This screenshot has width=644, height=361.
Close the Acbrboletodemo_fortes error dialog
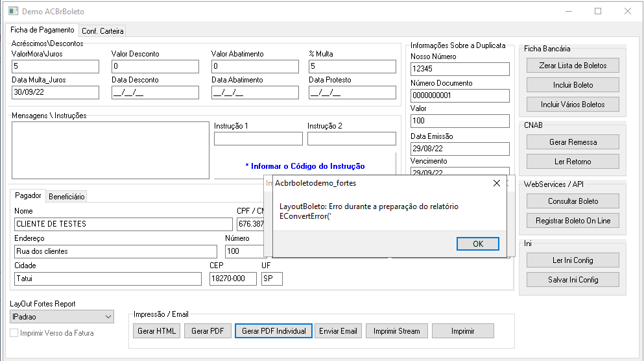point(497,183)
